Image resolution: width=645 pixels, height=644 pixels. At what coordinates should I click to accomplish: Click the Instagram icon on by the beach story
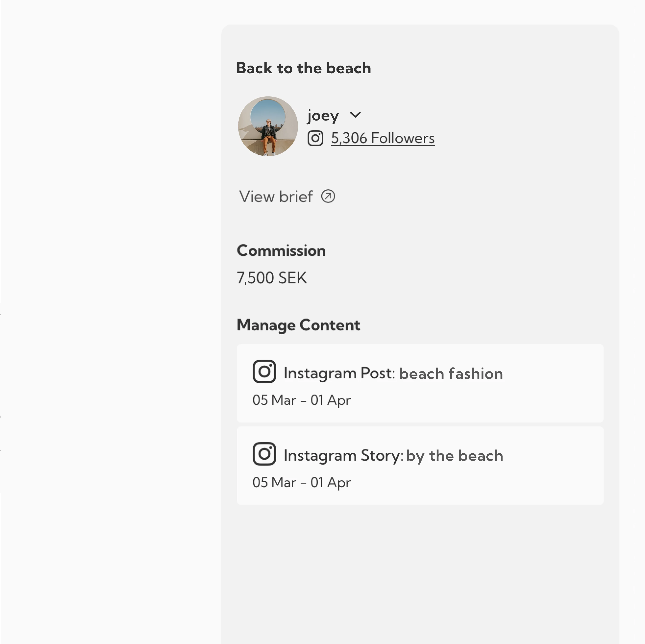tap(264, 454)
